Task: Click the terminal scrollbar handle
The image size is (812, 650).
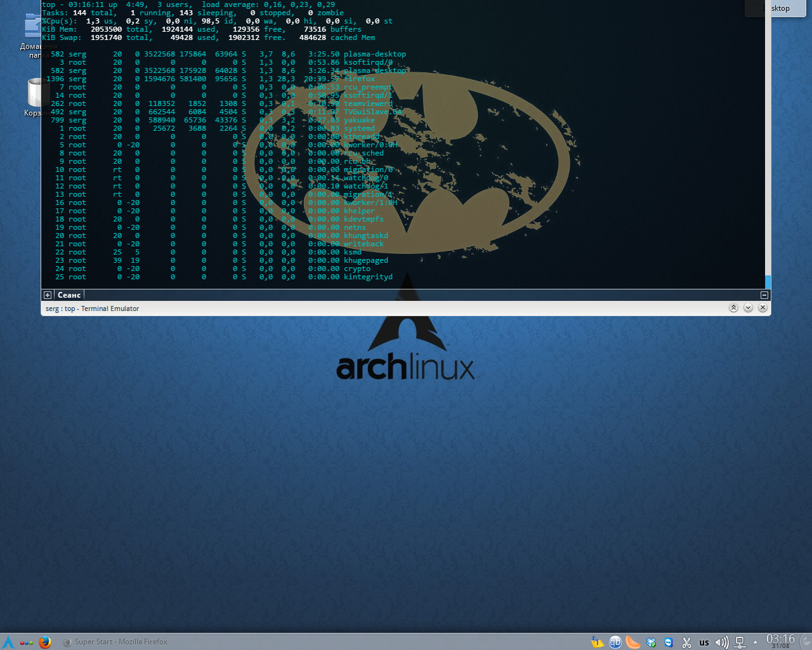Action: (x=768, y=282)
